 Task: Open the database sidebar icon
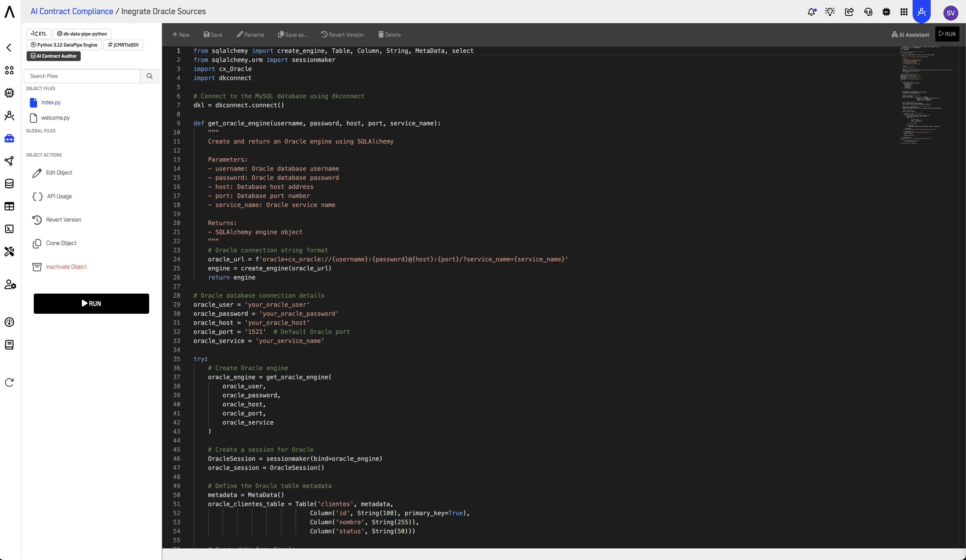[9, 184]
